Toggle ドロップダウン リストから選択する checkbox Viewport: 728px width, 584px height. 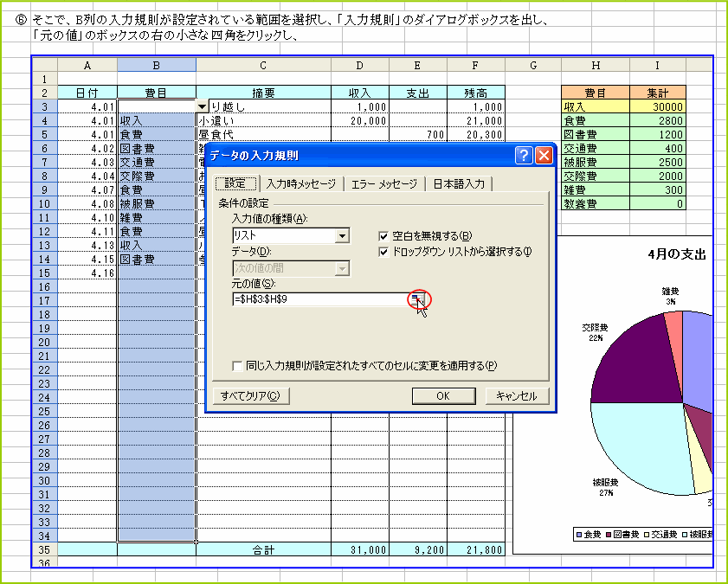(383, 253)
